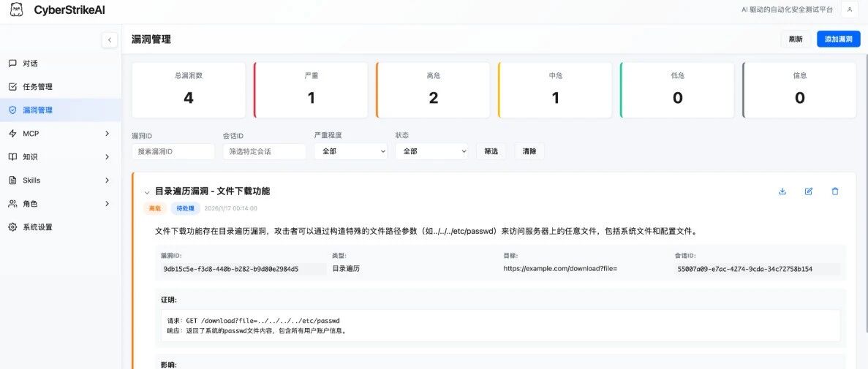Click the checklist icon beside 任务管理

12,87
